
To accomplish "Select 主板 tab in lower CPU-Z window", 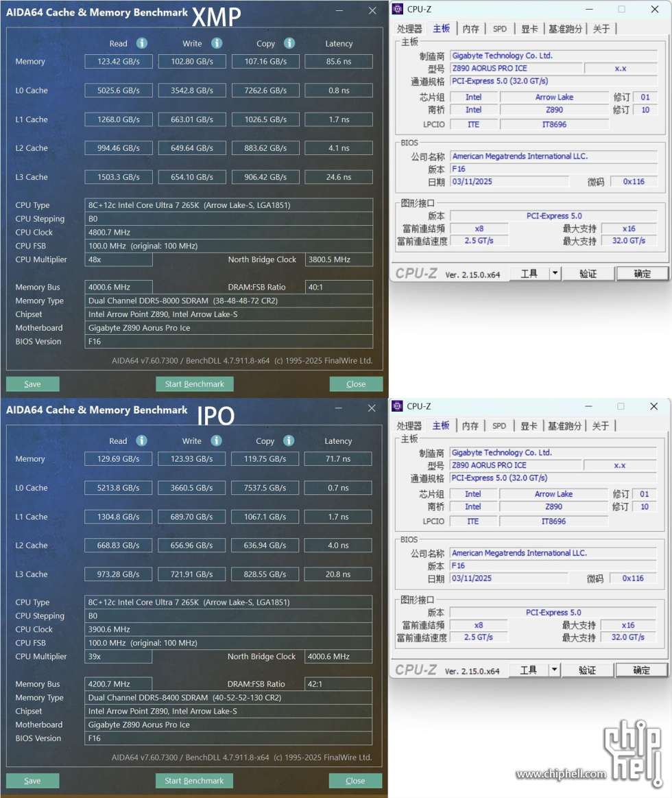I will point(440,425).
